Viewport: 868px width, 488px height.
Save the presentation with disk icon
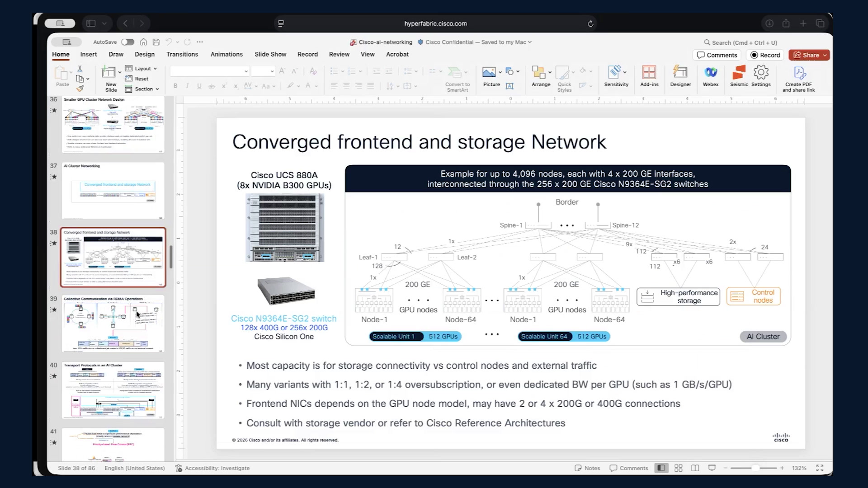(156, 42)
